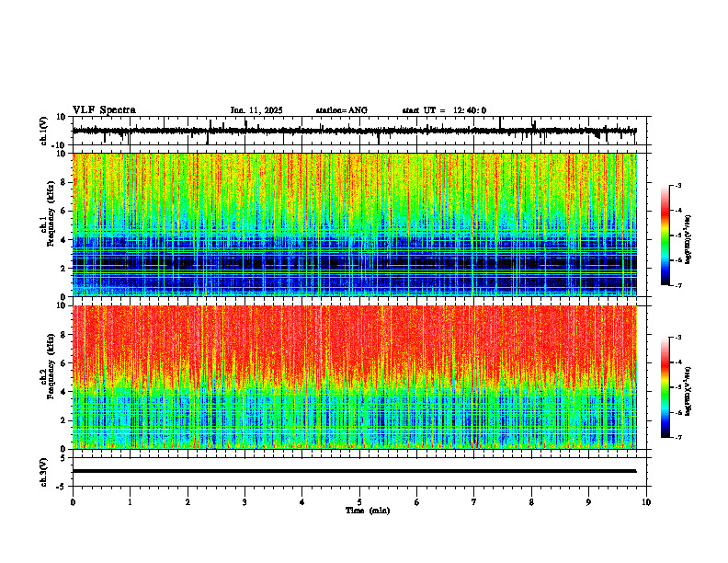The height and width of the screenshot is (563, 728).
Task: Select the "start UT = 12:40:0" text
Action: coord(444,110)
